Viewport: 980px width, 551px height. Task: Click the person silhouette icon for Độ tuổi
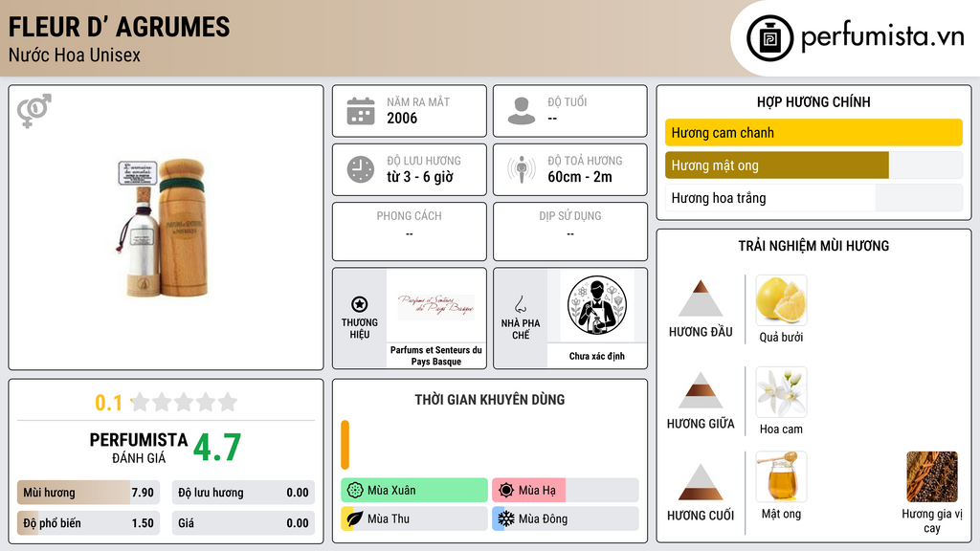(x=522, y=111)
